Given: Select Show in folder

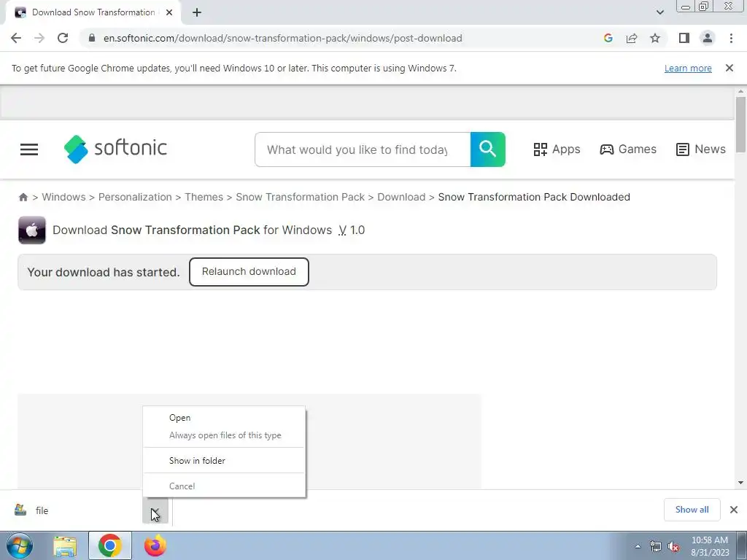Looking at the screenshot, I should tap(224, 461).
